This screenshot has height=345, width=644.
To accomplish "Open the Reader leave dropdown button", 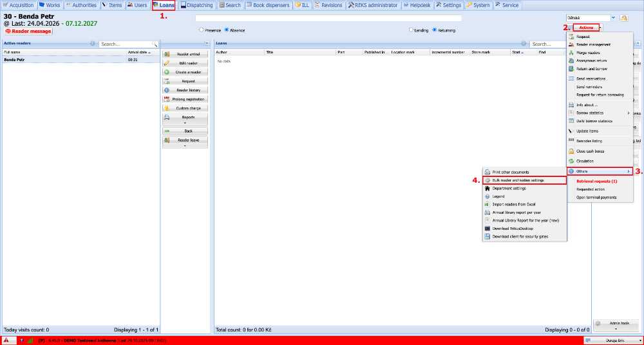I will 185,142.
